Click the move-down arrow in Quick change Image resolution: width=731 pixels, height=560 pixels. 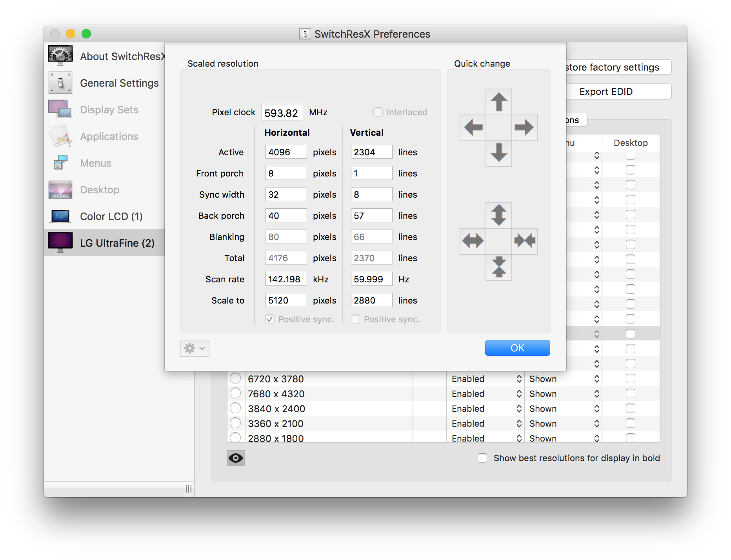click(x=499, y=153)
